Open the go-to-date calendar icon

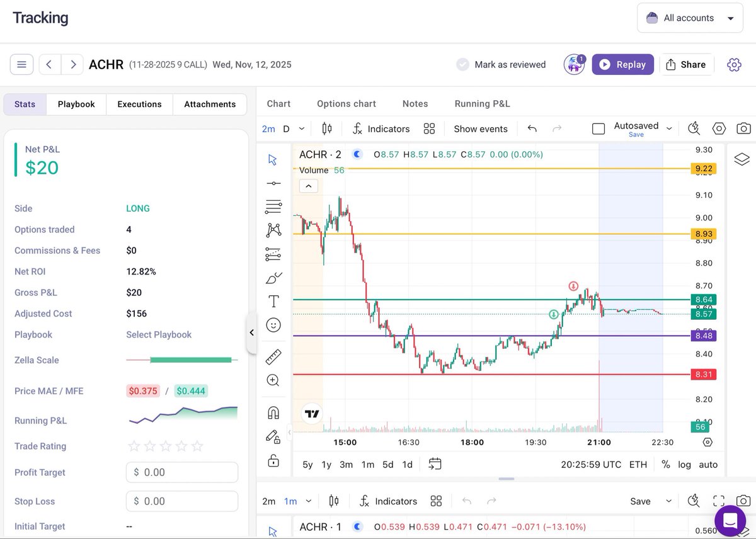(x=435, y=464)
